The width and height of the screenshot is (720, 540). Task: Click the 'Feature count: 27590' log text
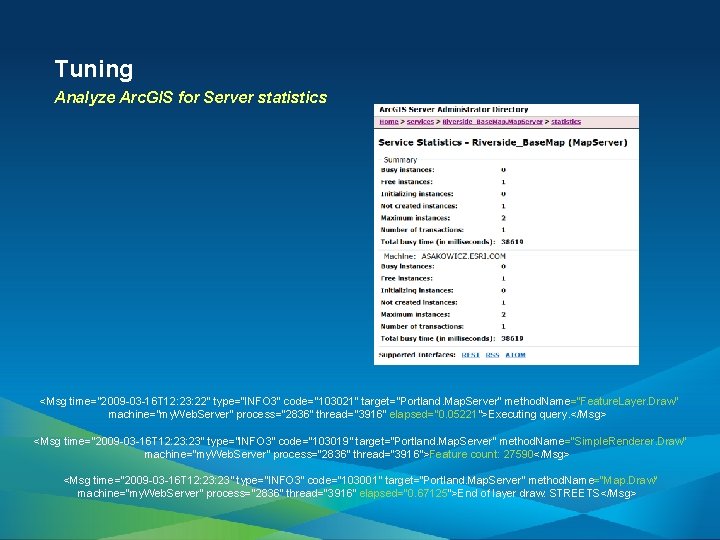(481, 455)
